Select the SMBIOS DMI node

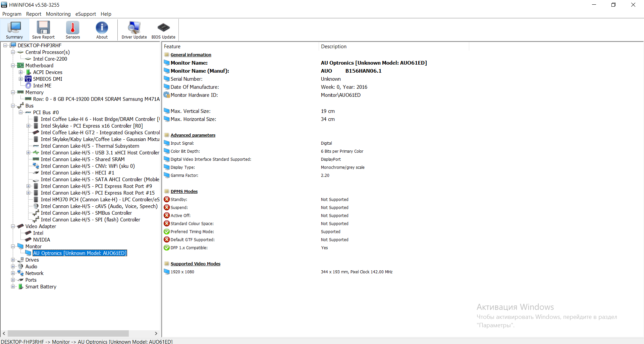pos(48,79)
